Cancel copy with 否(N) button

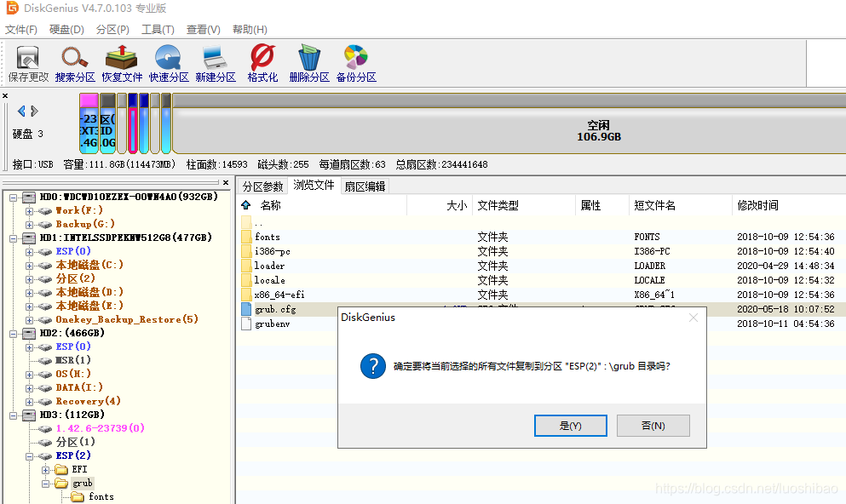(653, 426)
